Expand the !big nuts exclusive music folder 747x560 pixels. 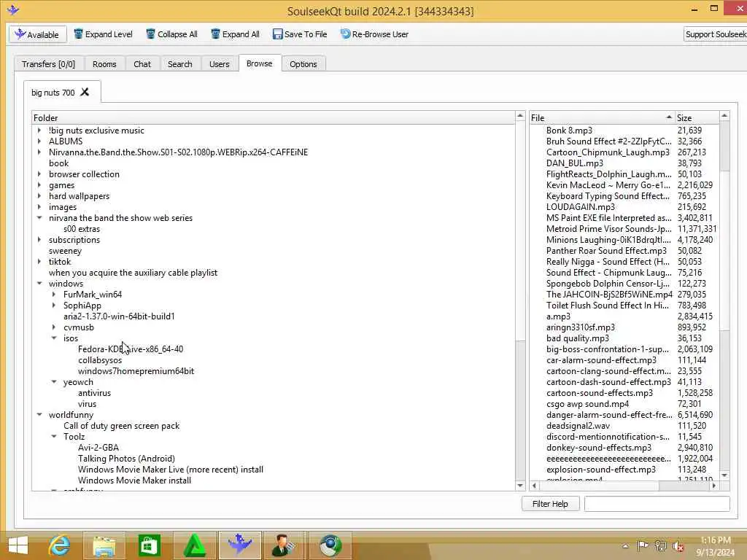click(x=39, y=131)
